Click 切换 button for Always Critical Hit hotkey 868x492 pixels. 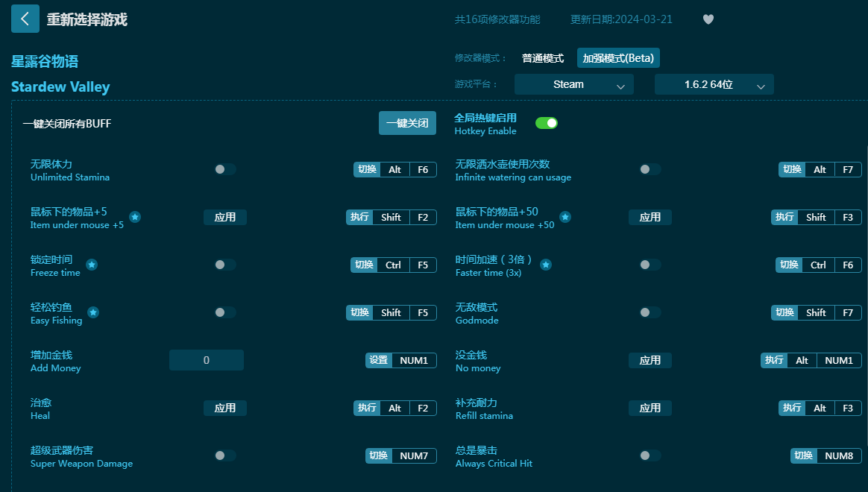[804, 455]
